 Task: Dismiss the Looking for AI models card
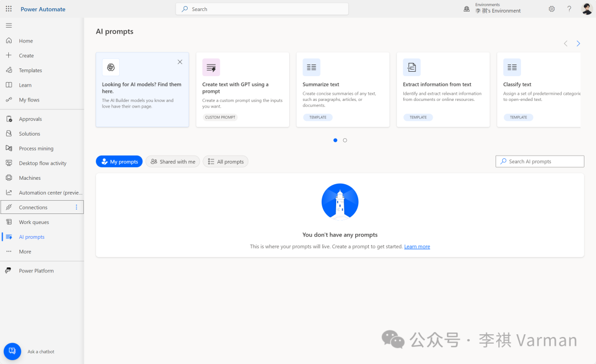180,62
